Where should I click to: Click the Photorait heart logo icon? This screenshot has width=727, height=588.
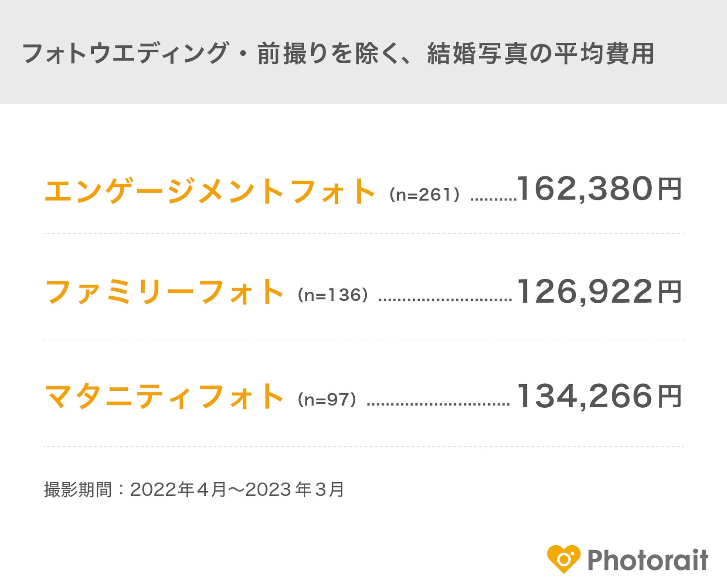pyautogui.click(x=564, y=559)
